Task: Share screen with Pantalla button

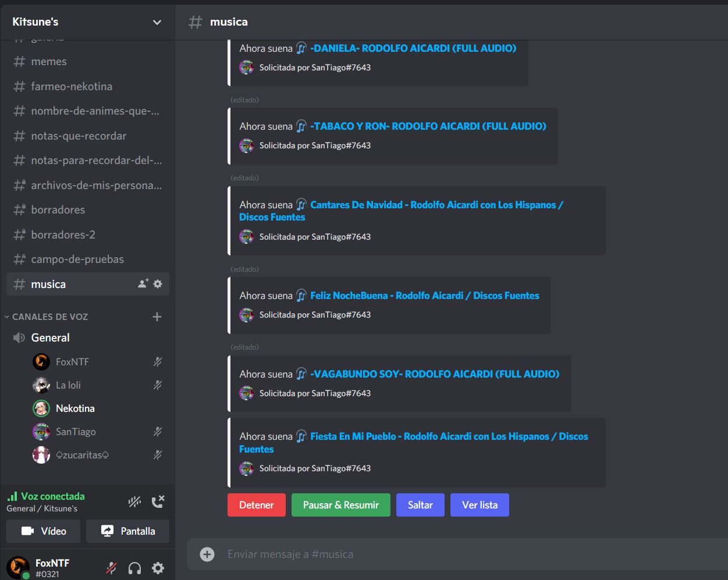Action: pos(128,531)
